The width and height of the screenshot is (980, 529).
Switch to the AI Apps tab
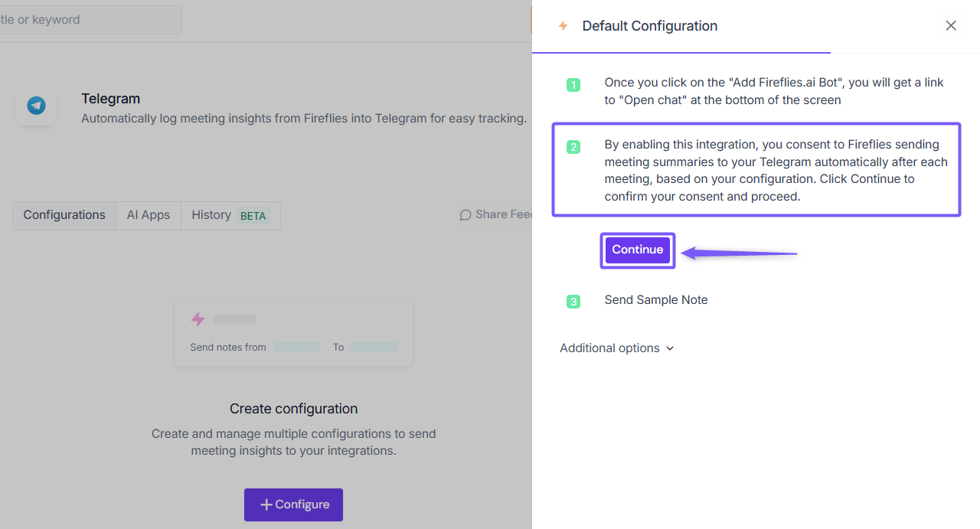click(x=149, y=215)
